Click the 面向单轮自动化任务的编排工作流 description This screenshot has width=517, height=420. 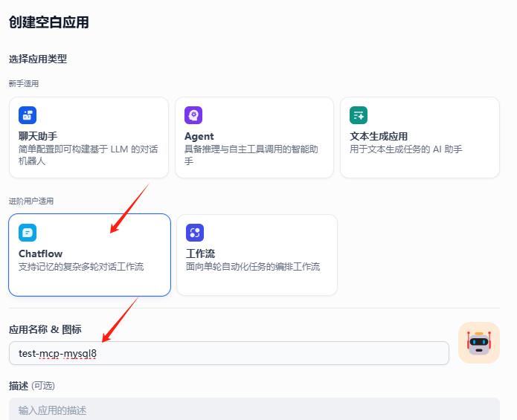click(253, 266)
